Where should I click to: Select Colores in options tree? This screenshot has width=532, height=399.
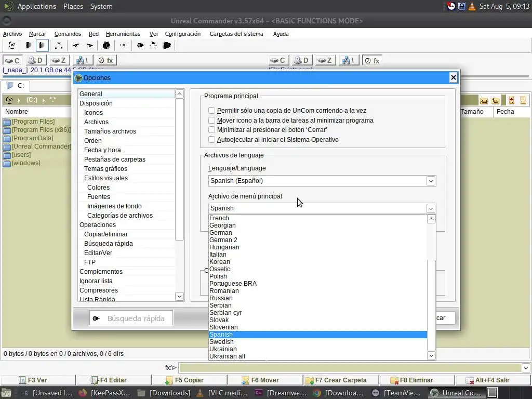point(98,187)
